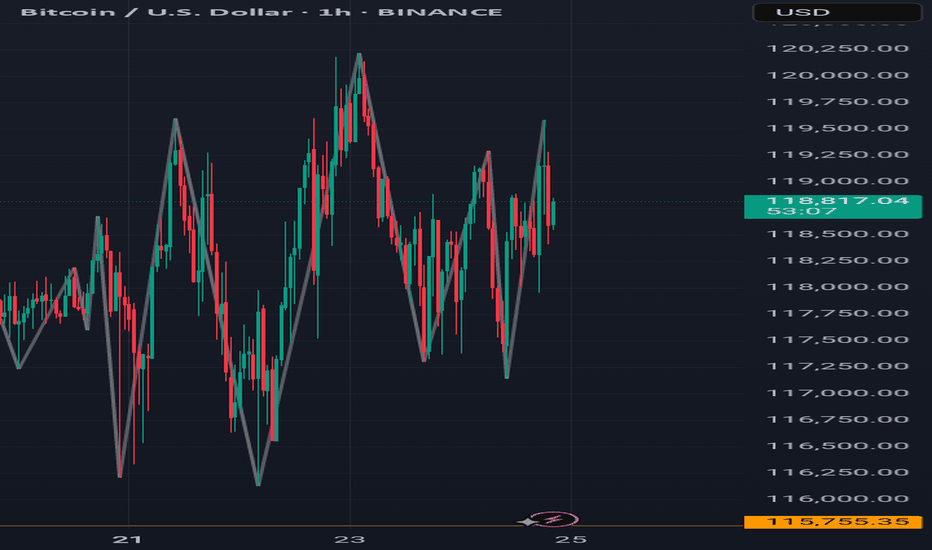Click the orange 115,755.35 price label
The width and height of the screenshot is (932, 550).
833,521
